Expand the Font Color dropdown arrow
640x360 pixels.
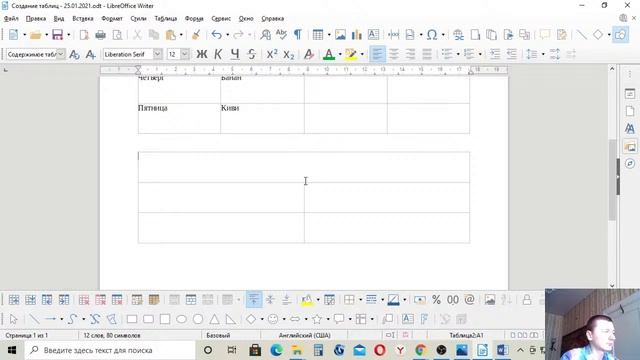340,54
